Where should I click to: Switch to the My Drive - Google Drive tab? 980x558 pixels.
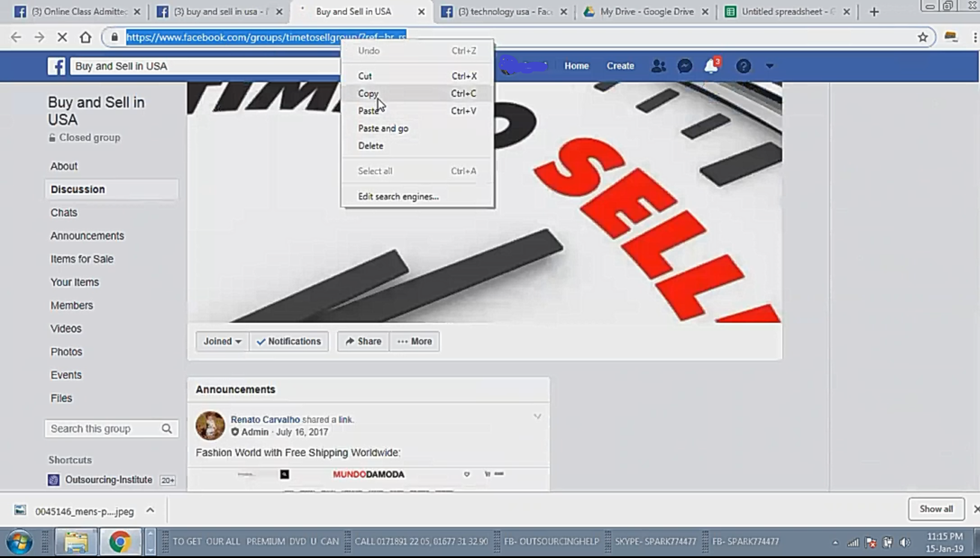[x=647, y=11]
